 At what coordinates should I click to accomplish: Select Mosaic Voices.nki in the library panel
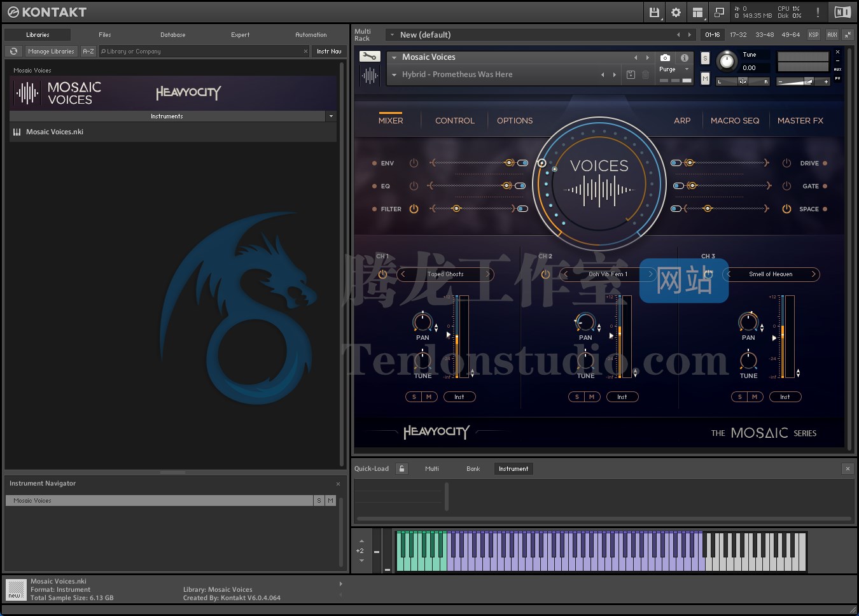[54, 132]
